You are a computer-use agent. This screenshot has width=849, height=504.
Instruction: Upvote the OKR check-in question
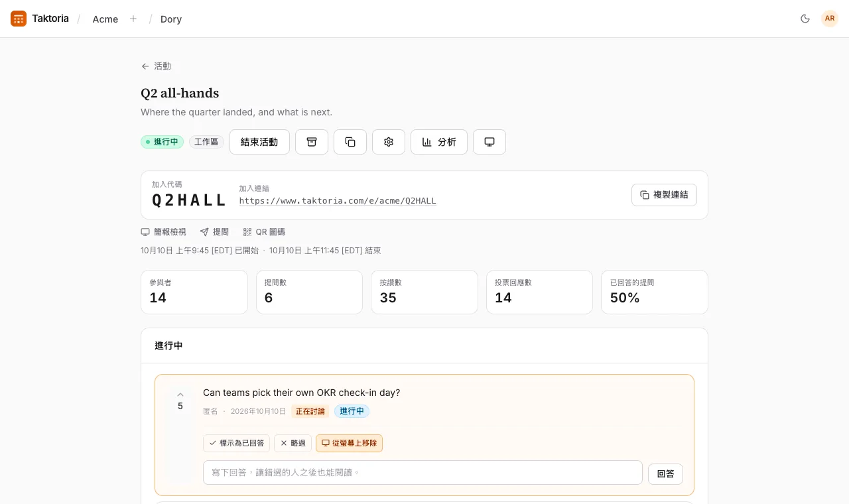coord(180,400)
